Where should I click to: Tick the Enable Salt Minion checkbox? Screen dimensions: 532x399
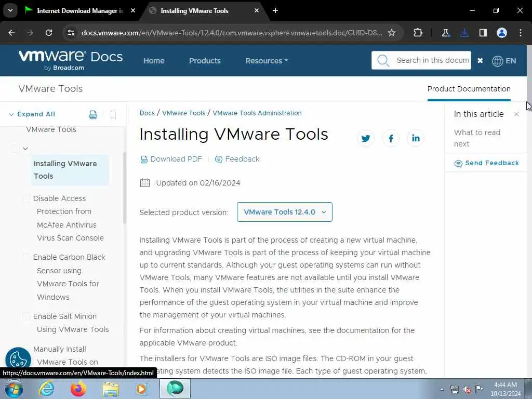[26, 316]
